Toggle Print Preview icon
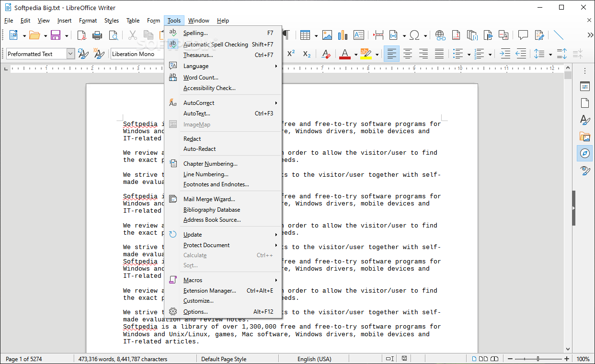 [113, 35]
